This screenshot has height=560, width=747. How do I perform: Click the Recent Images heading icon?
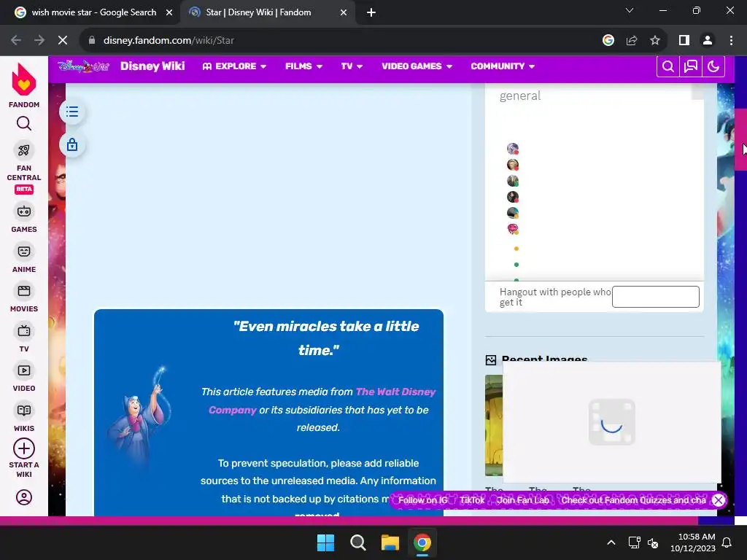pyautogui.click(x=491, y=360)
